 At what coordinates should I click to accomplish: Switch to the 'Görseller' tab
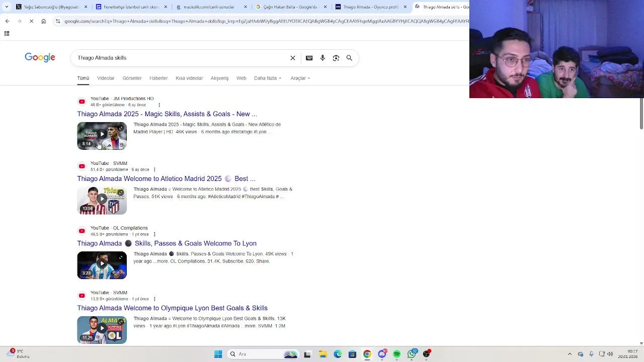tap(132, 78)
